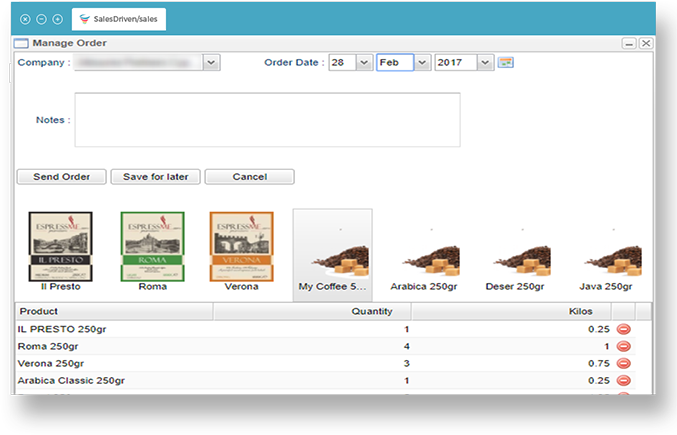
Task: Click Save for later button
Action: point(155,177)
